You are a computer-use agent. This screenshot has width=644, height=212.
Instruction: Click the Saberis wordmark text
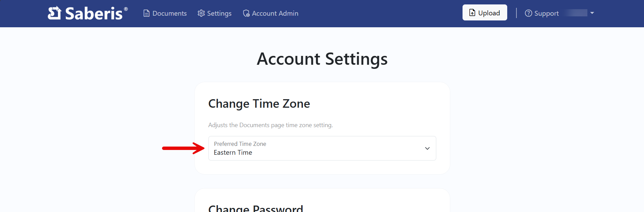(x=94, y=14)
